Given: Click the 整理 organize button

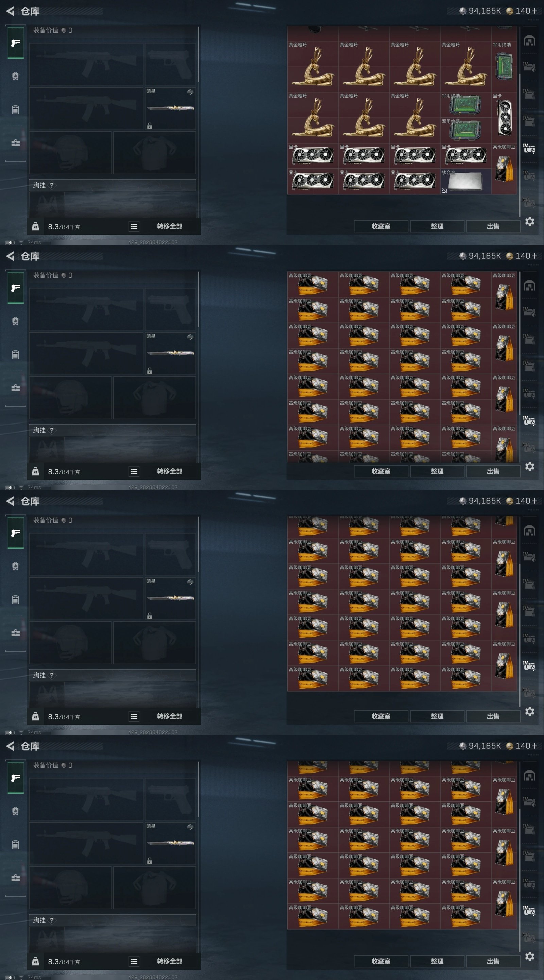Looking at the screenshot, I should pyautogui.click(x=437, y=226).
